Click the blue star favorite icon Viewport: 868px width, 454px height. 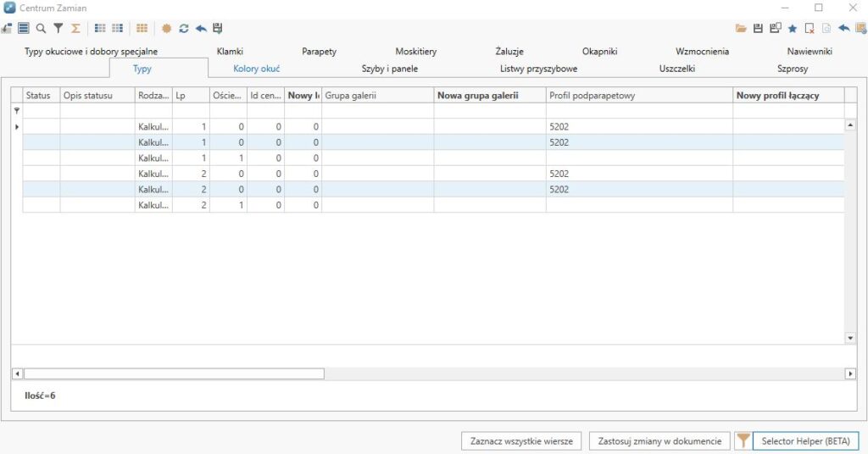[793, 28]
